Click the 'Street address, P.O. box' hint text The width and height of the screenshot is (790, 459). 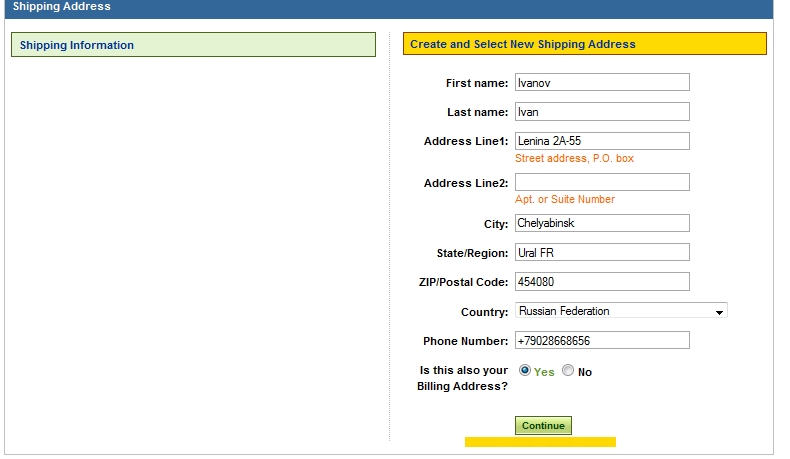coord(574,159)
